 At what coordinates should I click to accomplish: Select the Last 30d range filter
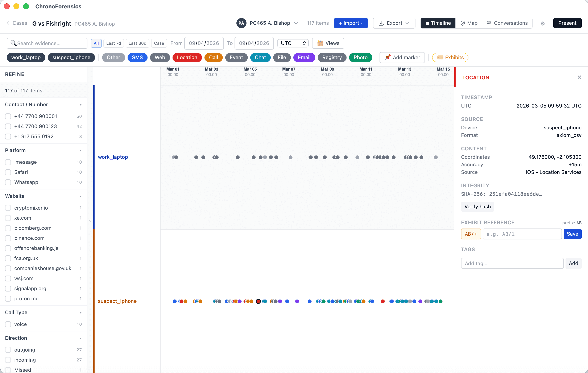137,43
